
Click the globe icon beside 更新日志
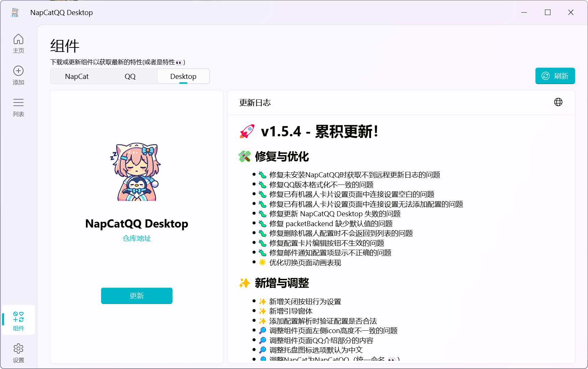(x=558, y=102)
